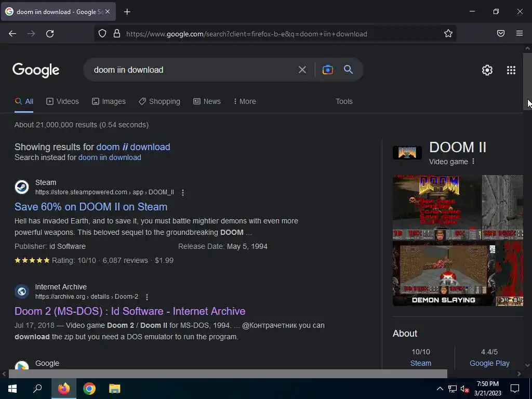
Task: Reload the current page
Action: coord(50,34)
